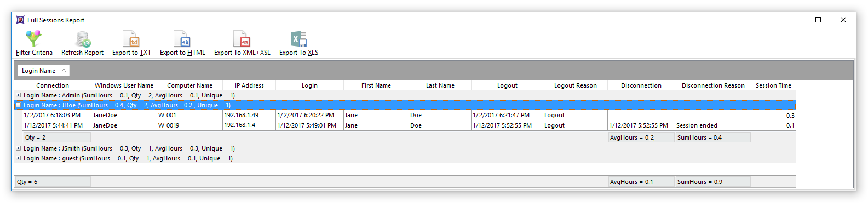Click JDoe group SumHours = 0.4 footer
868x207 pixels.
pos(713,137)
